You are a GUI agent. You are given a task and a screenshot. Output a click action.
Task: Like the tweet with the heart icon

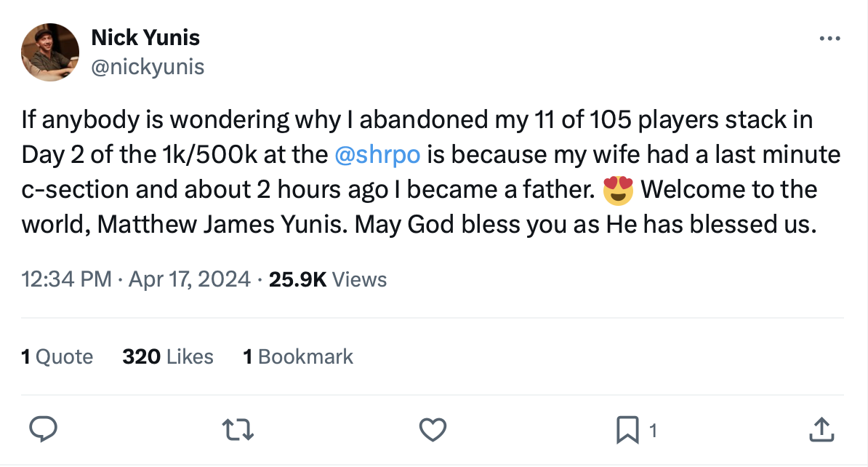pos(433,431)
